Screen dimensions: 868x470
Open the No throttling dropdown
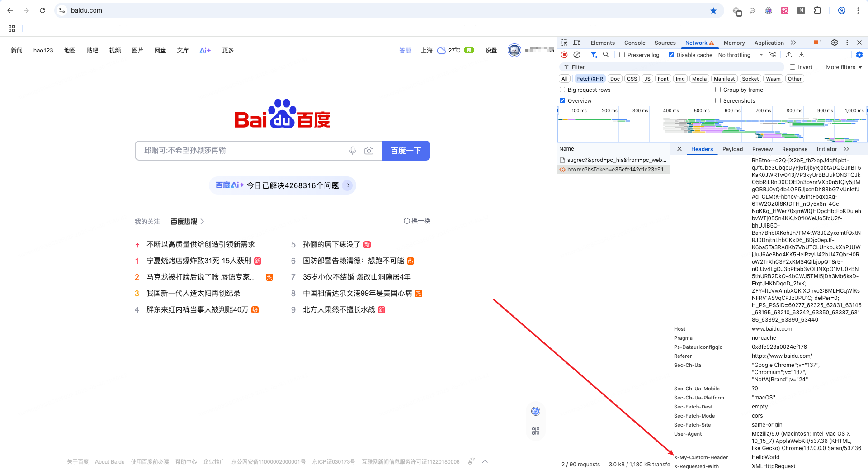click(741, 55)
